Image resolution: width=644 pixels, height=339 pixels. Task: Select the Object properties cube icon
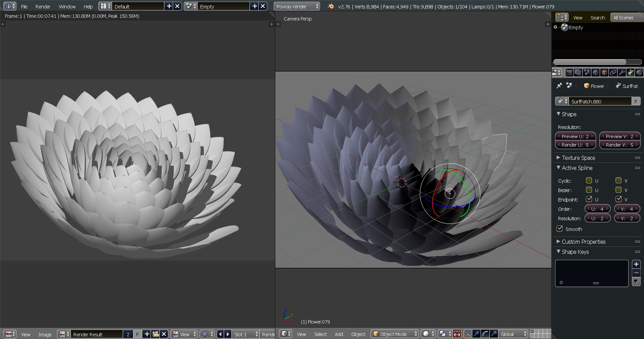(x=604, y=73)
